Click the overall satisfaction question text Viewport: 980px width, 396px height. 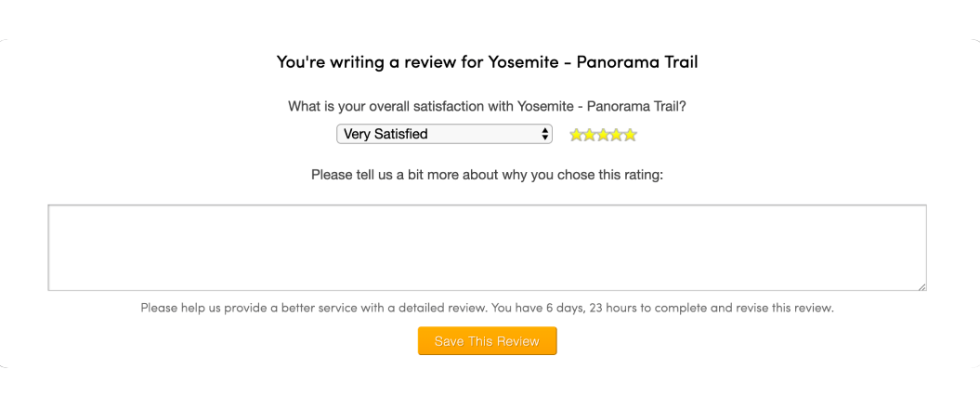click(487, 106)
